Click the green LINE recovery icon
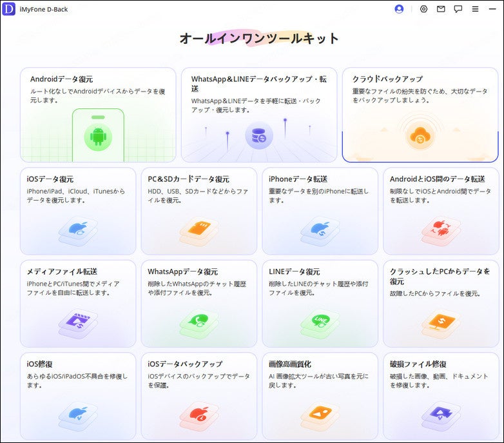This screenshot has height=443, width=504. coord(320,323)
